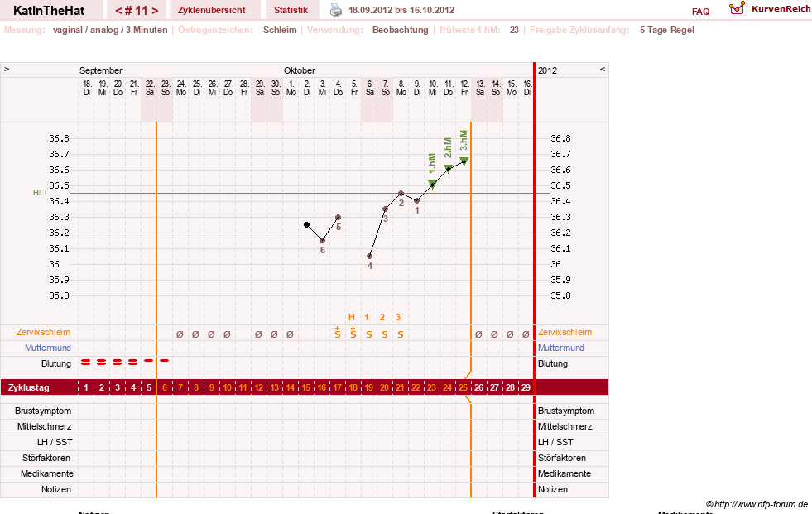812x514 pixels.
Task: Click temperature point labeled 4
Action: point(370,257)
